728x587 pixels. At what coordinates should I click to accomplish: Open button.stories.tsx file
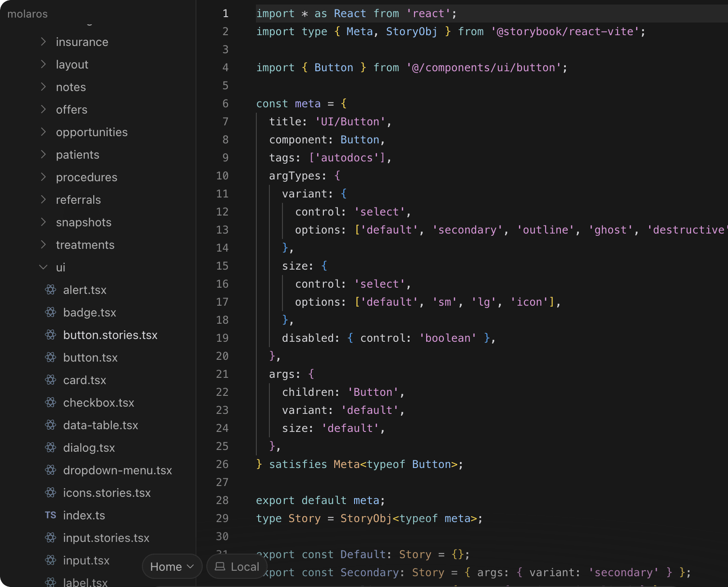coord(110,335)
